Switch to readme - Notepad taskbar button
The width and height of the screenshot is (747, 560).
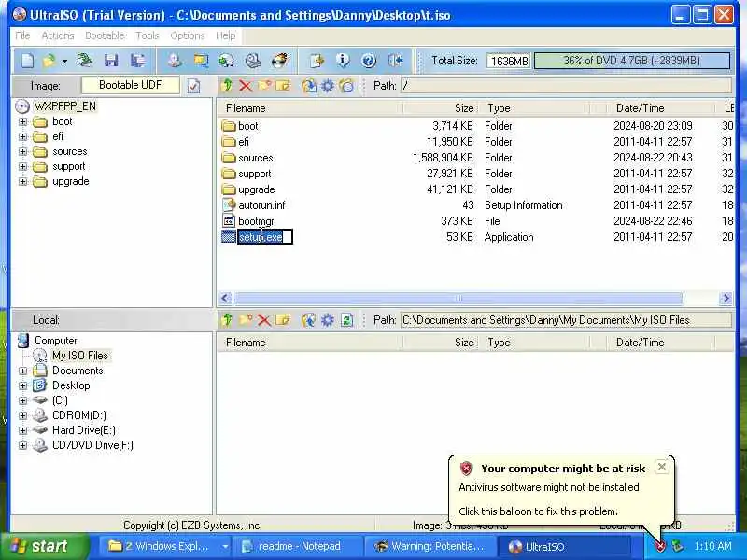point(298,546)
